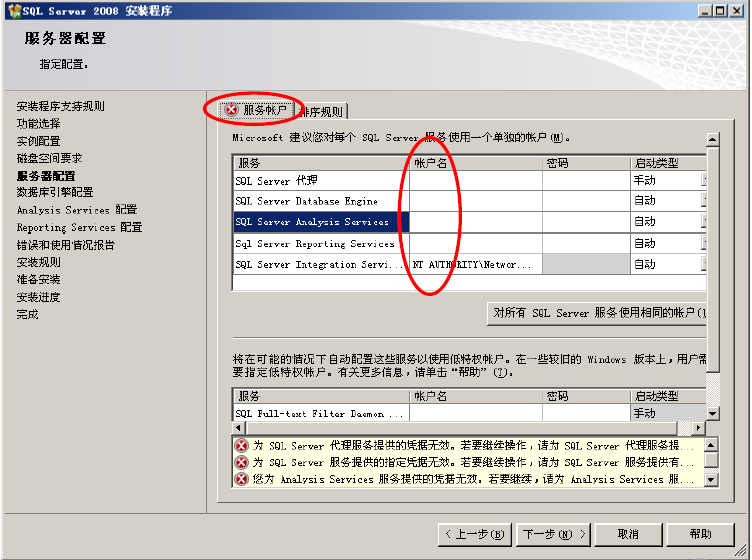
Task: Select the SQL Server Analysis Services row
Action: (x=321, y=222)
